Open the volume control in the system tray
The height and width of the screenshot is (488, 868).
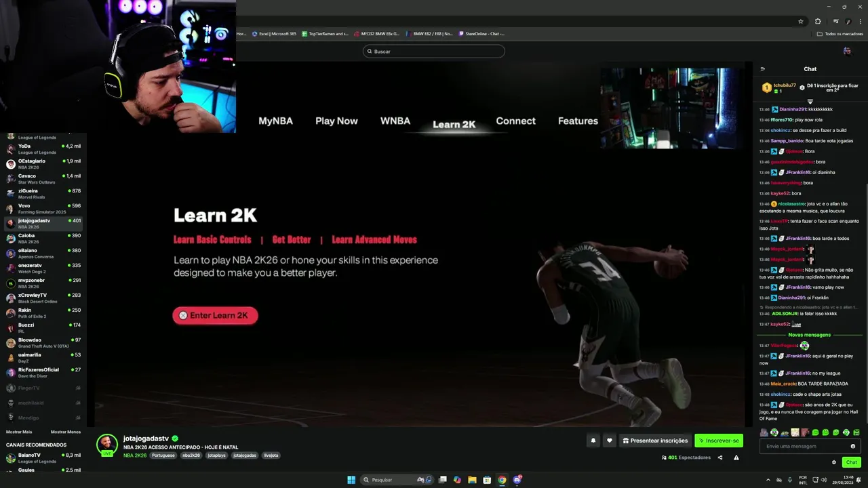point(823,480)
